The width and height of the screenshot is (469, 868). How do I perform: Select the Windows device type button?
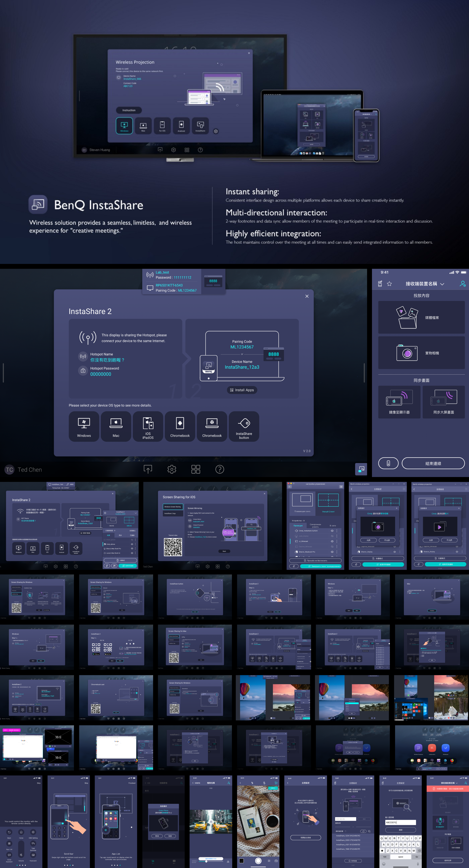coord(84,426)
